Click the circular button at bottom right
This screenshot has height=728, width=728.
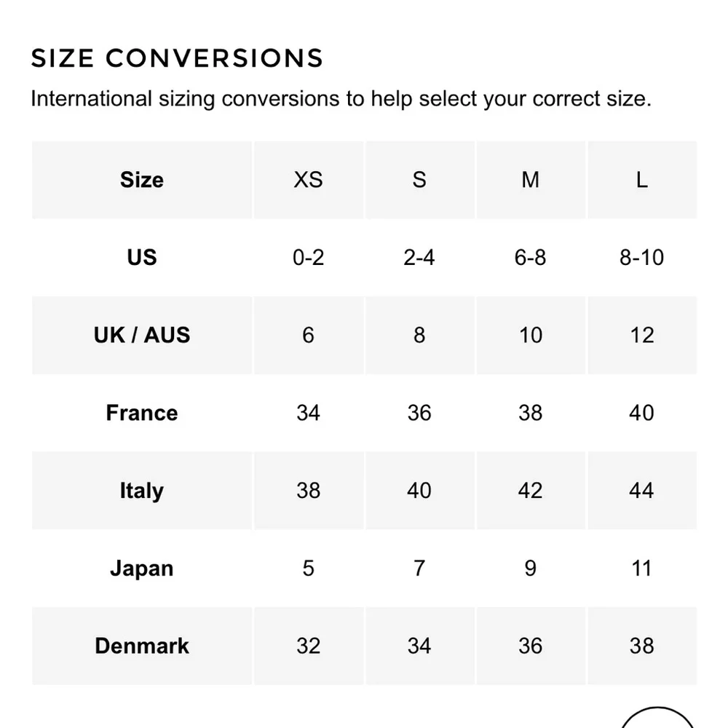[x=657, y=719]
